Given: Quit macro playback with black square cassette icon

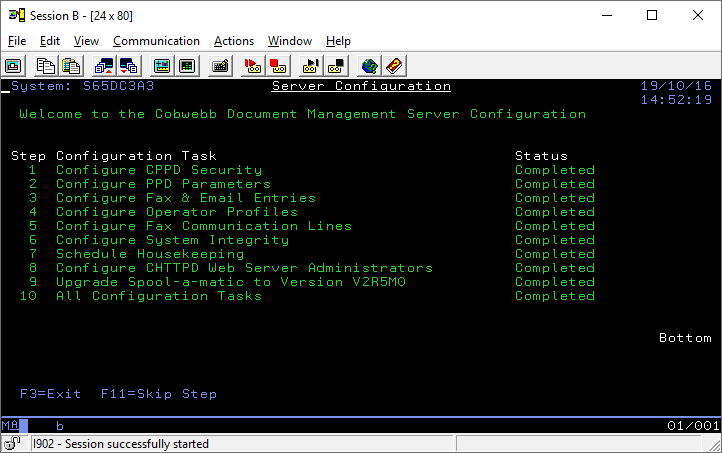Looking at the screenshot, I should pyautogui.click(x=336, y=66).
